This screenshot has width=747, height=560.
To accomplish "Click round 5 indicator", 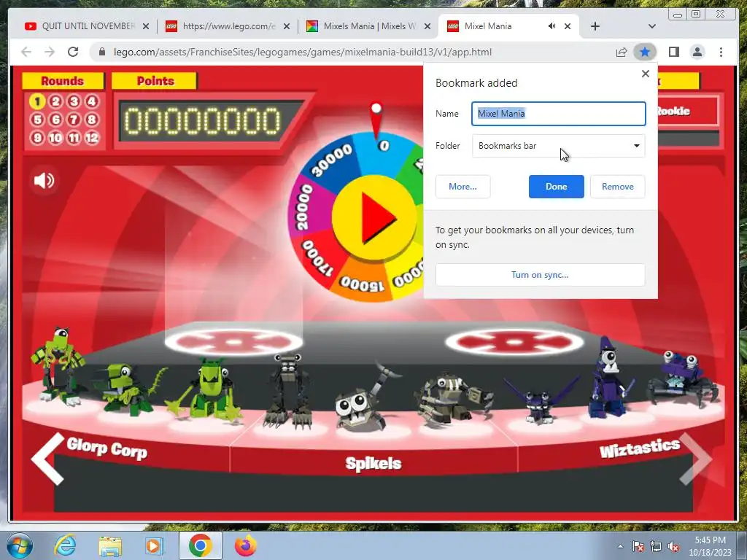I will (37, 119).
